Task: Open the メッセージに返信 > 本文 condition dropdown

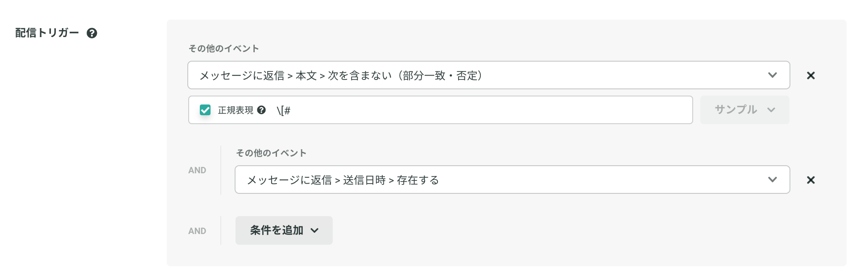Action: pyautogui.click(x=489, y=75)
